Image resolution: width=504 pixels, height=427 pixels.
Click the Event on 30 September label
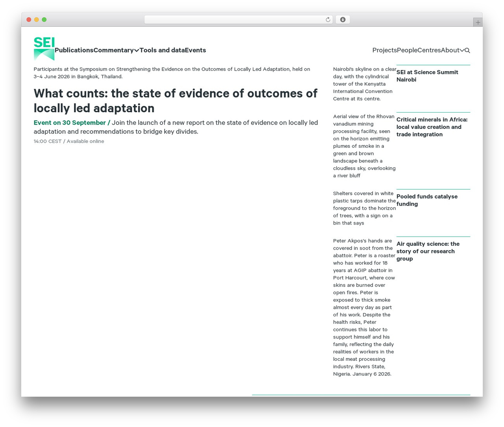[x=72, y=123]
